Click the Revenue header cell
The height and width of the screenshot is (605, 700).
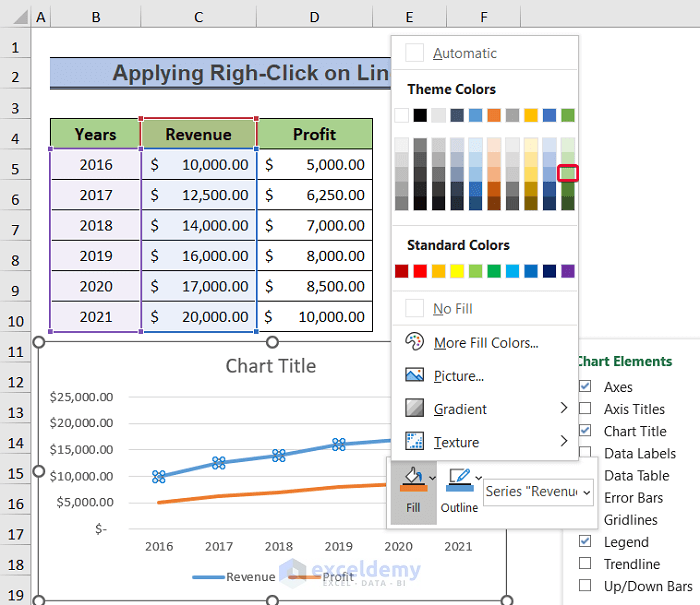[199, 134]
